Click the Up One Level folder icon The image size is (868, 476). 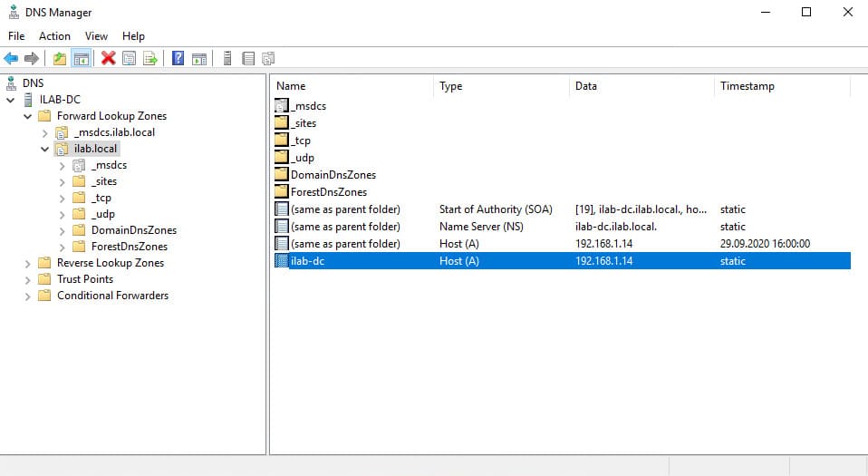coord(60,59)
